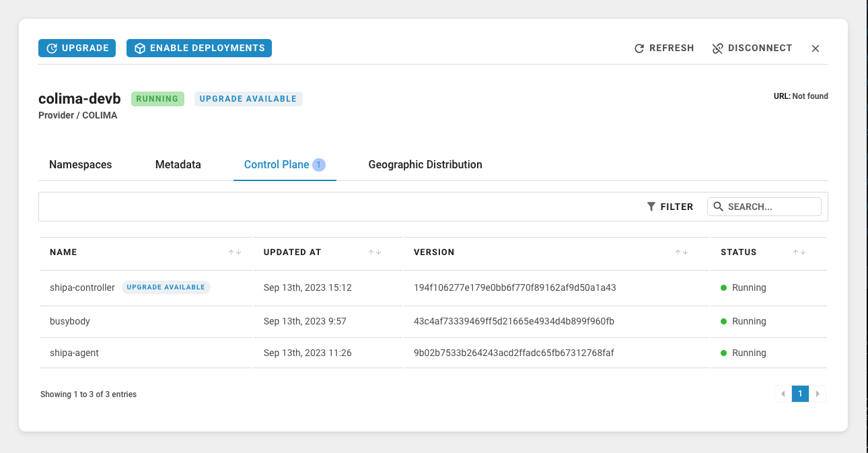Disconnect the colima-devb cluster
This screenshot has height=453, width=868.
[x=752, y=48]
